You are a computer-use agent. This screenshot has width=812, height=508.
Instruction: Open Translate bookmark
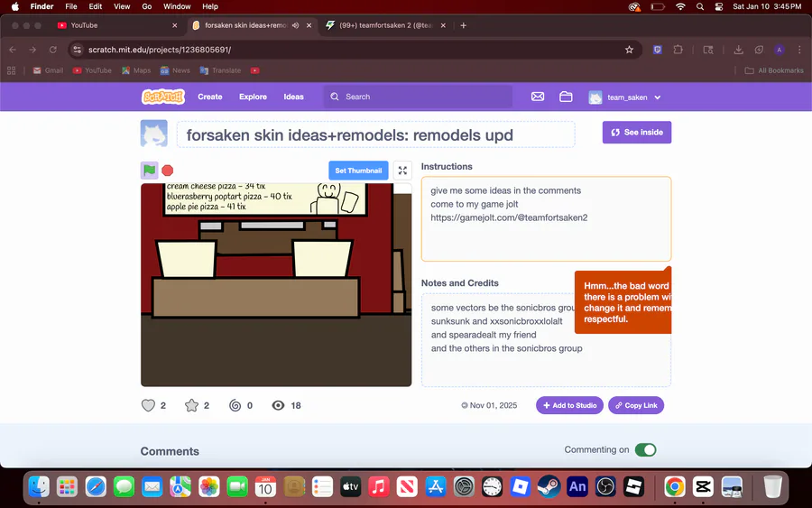tap(220, 70)
